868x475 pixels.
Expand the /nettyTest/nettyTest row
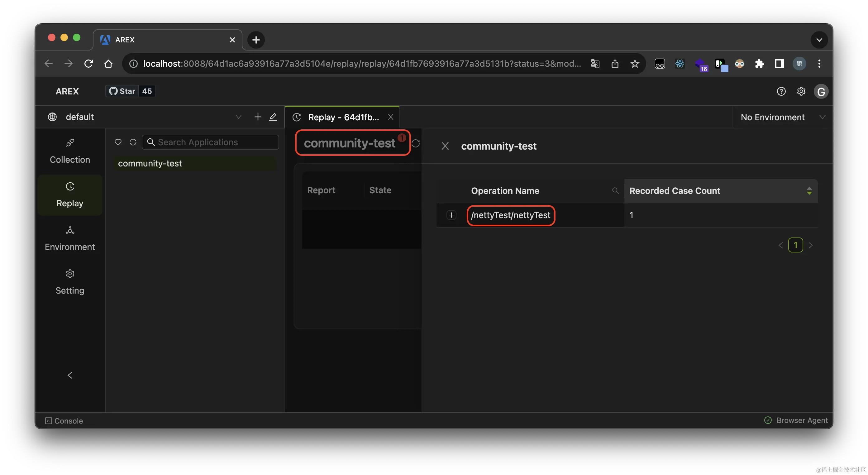(451, 215)
